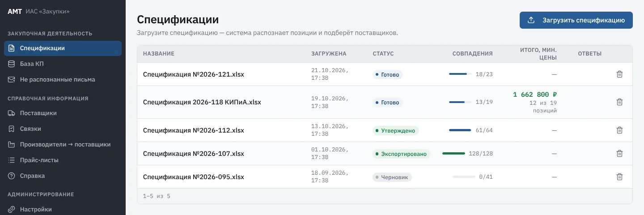The width and height of the screenshot is (644, 215).
Task: Click the 1 662 800 ₽ total
Action: (535, 95)
